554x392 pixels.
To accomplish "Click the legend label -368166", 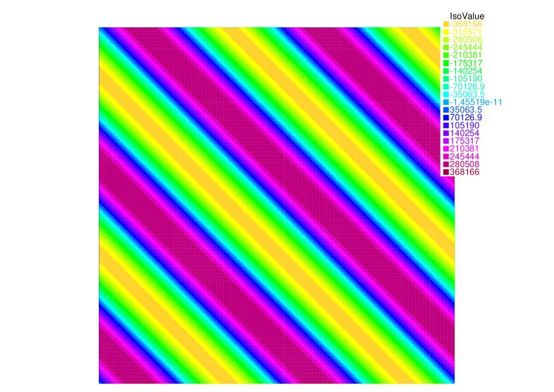I will click(466, 24).
